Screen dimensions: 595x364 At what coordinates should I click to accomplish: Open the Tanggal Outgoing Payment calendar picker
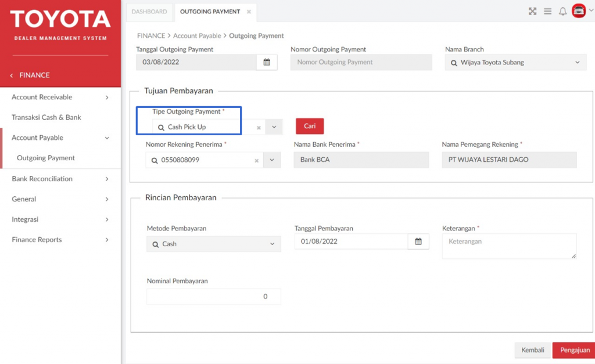[x=267, y=62]
